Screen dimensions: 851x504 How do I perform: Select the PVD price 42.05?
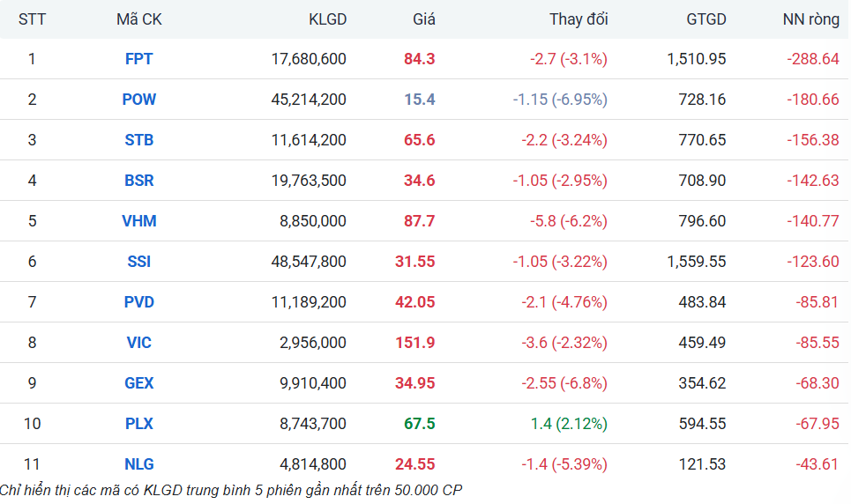coord(415,301)
